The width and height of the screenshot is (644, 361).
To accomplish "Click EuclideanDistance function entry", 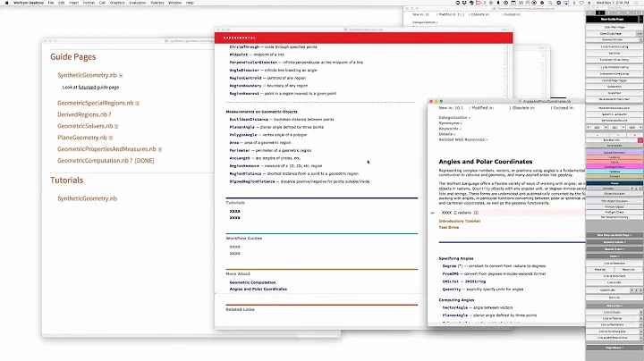I will (x=249, y=120).
